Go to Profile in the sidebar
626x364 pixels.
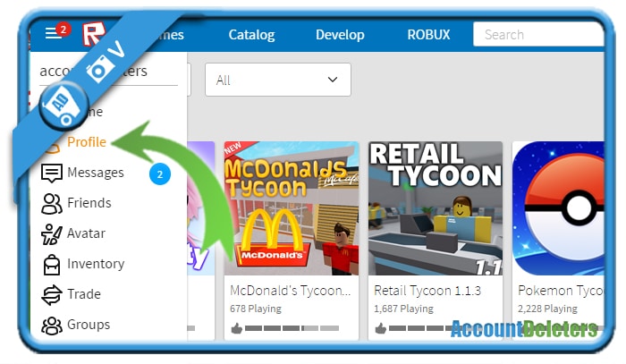point(87,141)
